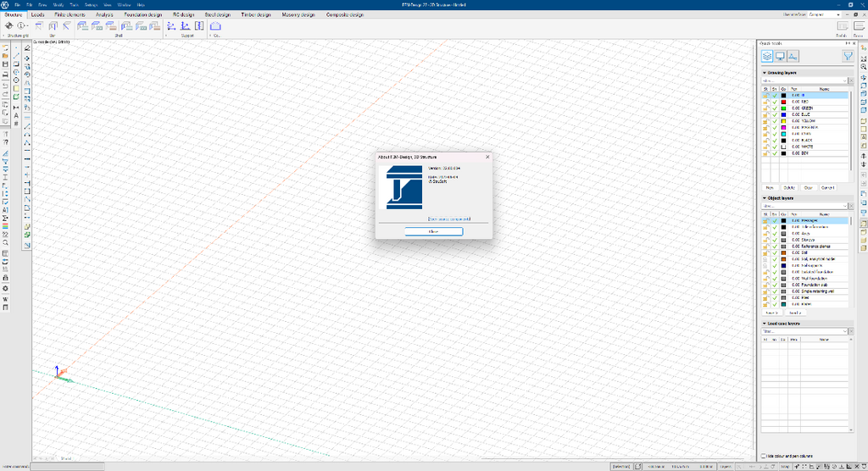Viewport: 868px width, 471px height.
Task: Select the Reference planes object layer row
Action: coord(805,247)
